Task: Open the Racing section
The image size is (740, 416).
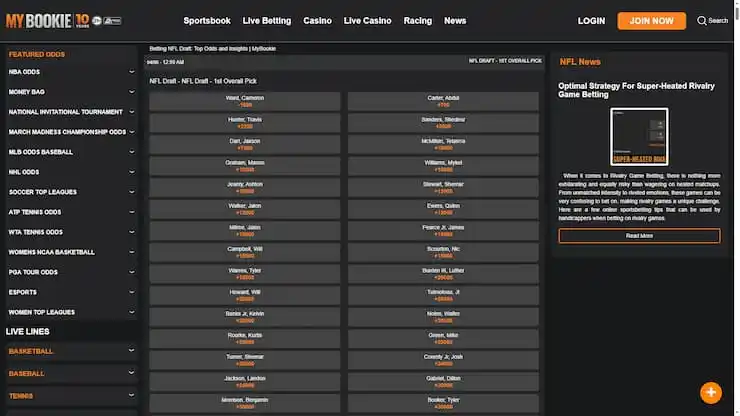Action: pyautogui.click(x=417, y=21)
